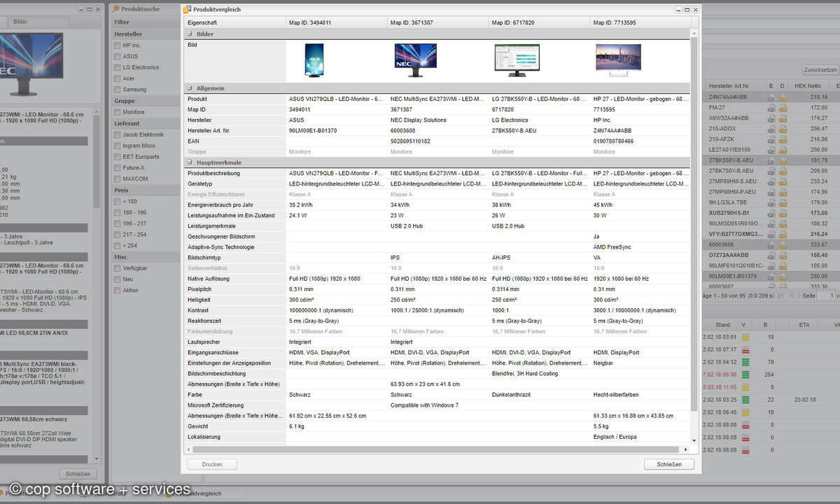Click the Zurücksetzen button in product list
Screen dimensions: 840x504
(820, 70)
